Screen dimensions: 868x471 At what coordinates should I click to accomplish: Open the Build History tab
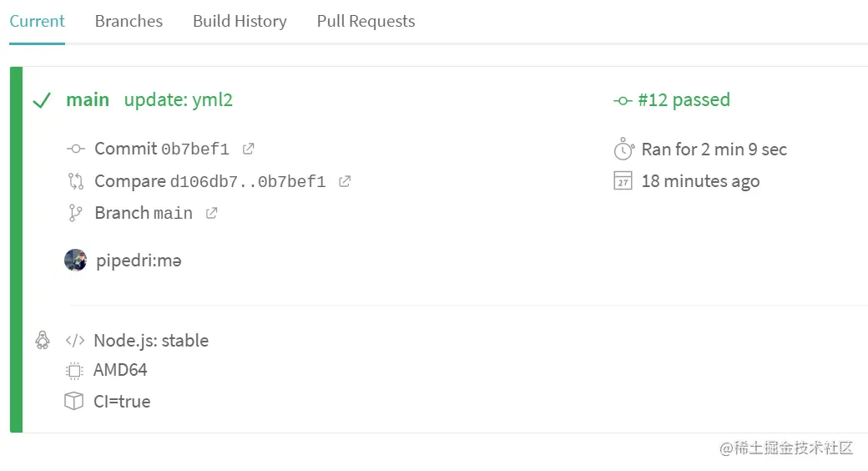pyautogui.click(x=240, y=22)
